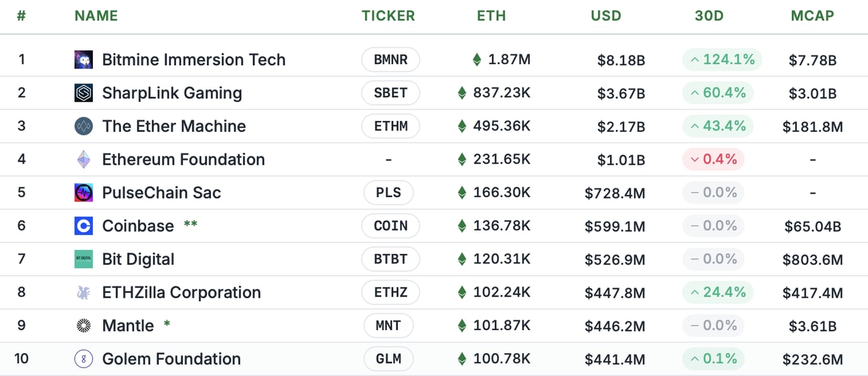
Task: Select the Golem Foundation logo icon
Action: 83,358
